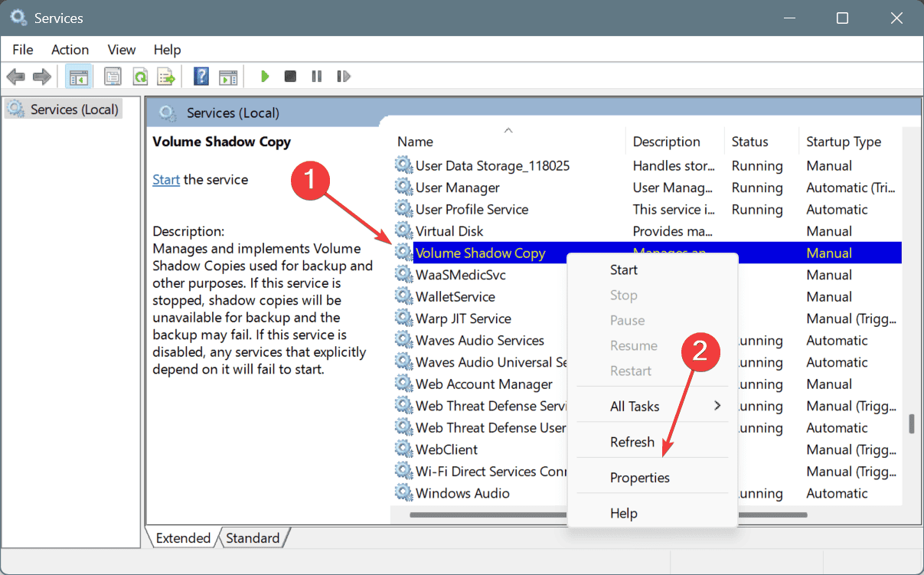Click the "Handles stor..." description cell
Viewport: 924px width, 575px height.
[x=674, y=165]
